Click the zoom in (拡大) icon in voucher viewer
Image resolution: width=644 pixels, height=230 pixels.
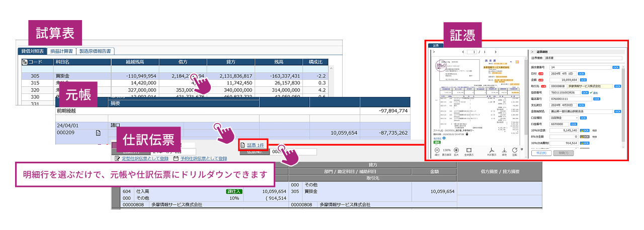(456, 150)
